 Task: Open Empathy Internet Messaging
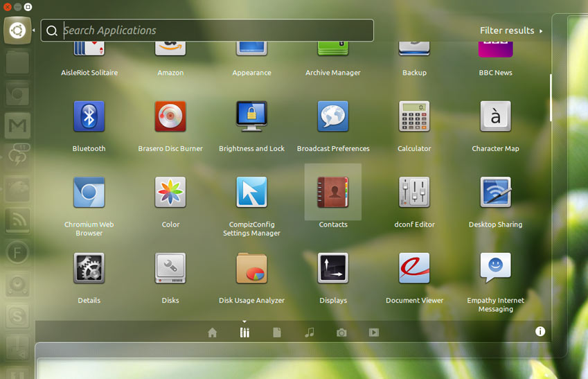(x=495, y=268)
